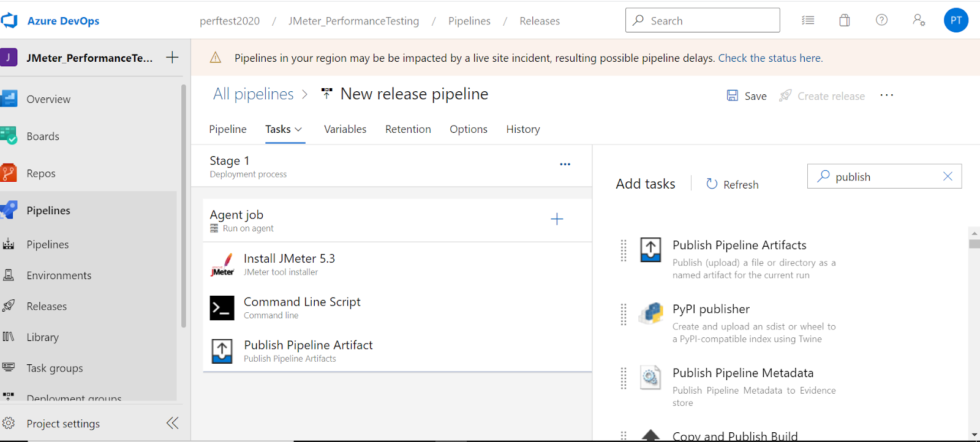Clear the publish search text

tap(948, 176)
